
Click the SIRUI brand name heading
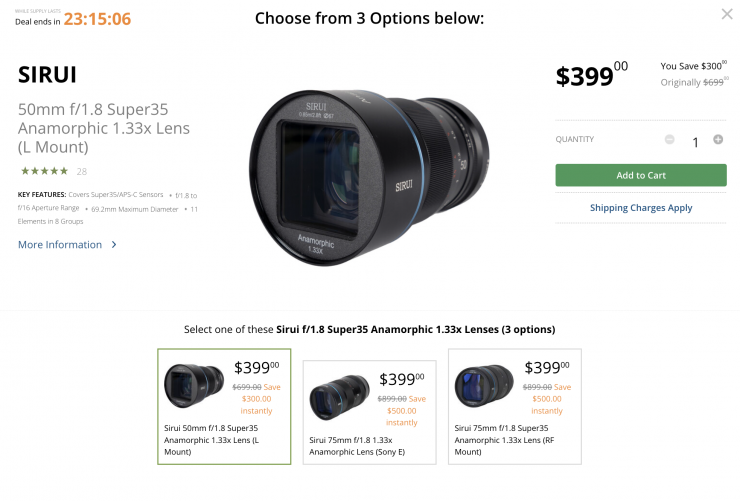tap(49, 75)
